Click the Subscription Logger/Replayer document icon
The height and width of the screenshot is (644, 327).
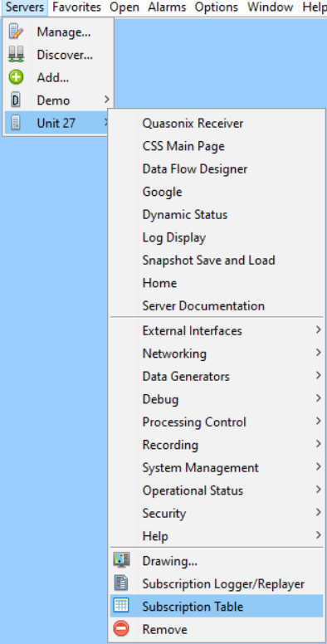[121, 583]
